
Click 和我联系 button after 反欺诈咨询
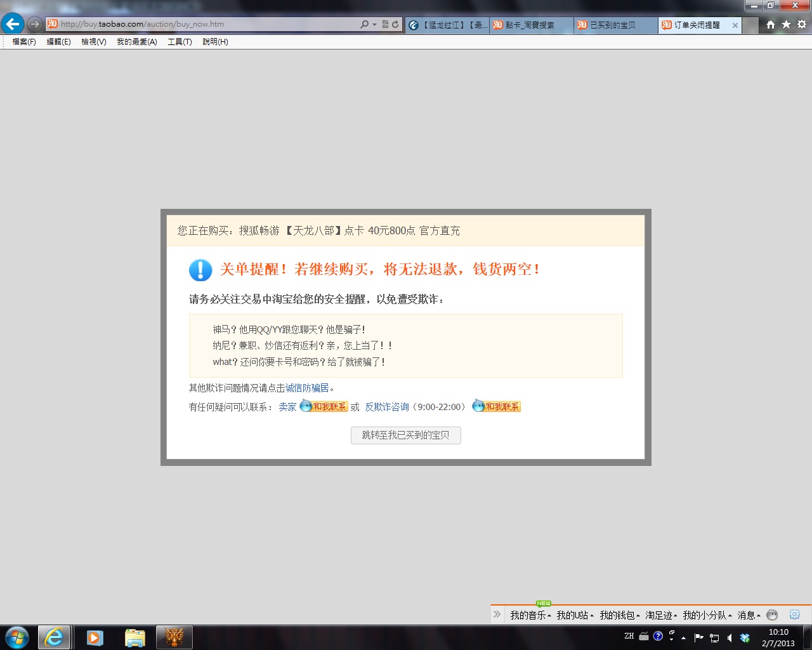[x=497, y=406]
